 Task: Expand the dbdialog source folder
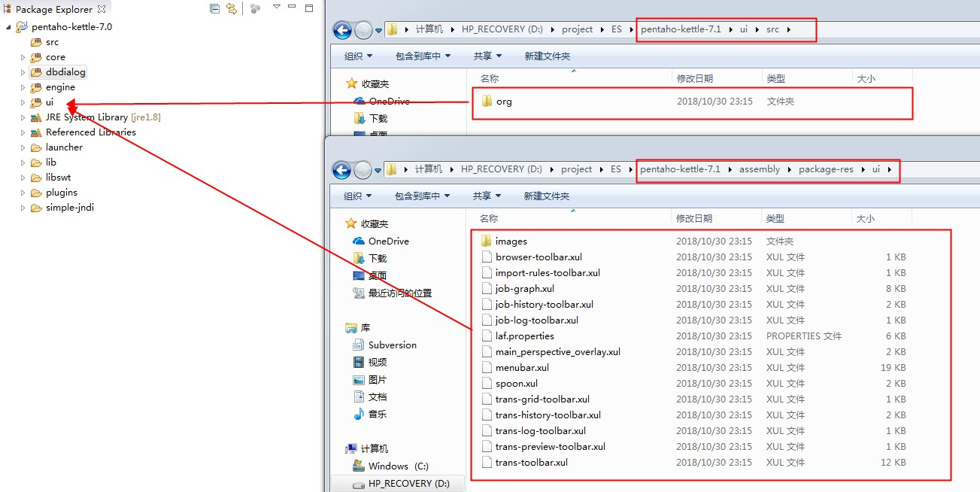click(23, 72)
